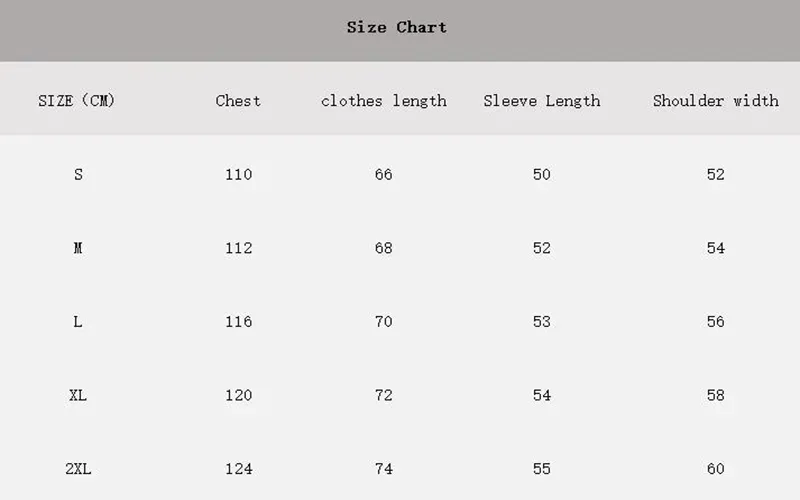Screen dimensions: 800x500
Task: Select the SIZE (CM) column header
Action: click(x=77, y=101)
